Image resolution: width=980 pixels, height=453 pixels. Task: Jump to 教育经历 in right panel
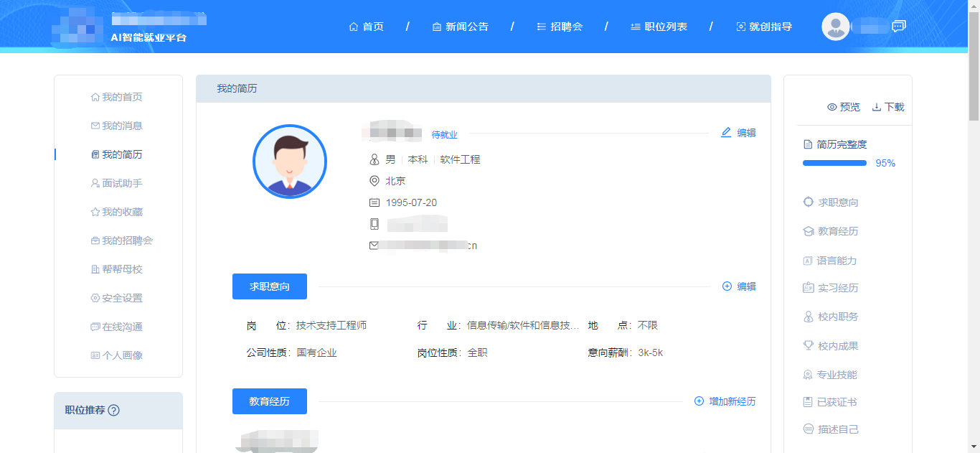coord(831,231)
